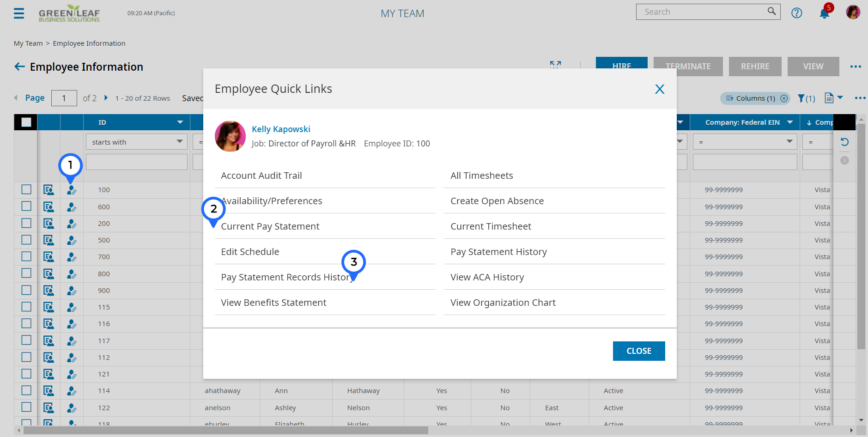Go to the previous page arrow
This screenshot has width=868, height=437.
[x=16, y=98]
